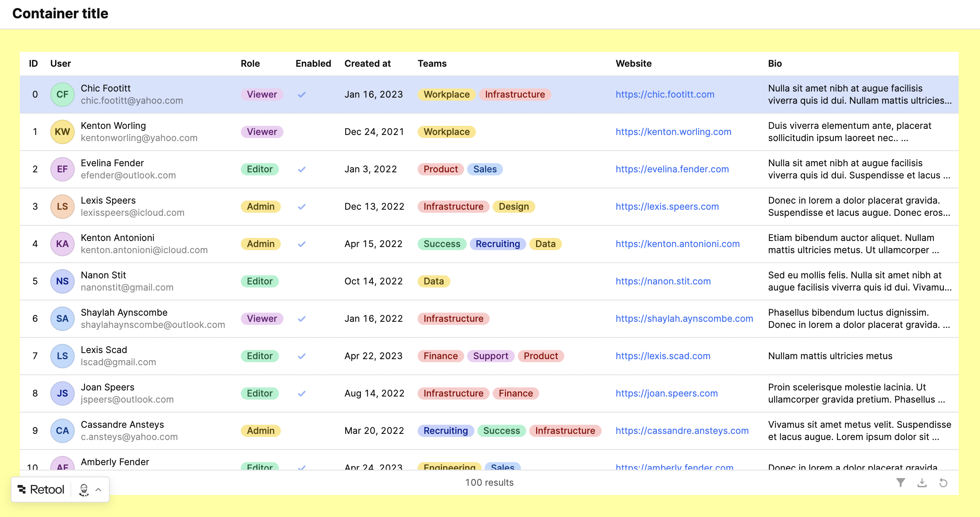Click the Teams column header
980x517 pixels.
pos(432,63)
